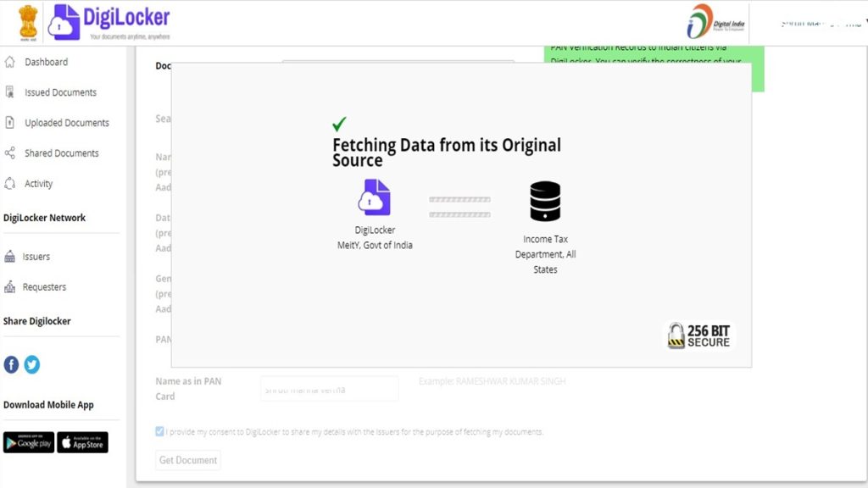This screenshot has height=488, width=868.
Task: Click the Digital India logo
Action: click(716, 22)
